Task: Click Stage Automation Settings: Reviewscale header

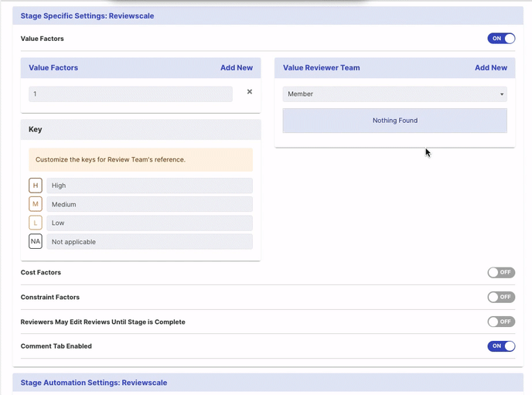Action: [x=94, y=383]
